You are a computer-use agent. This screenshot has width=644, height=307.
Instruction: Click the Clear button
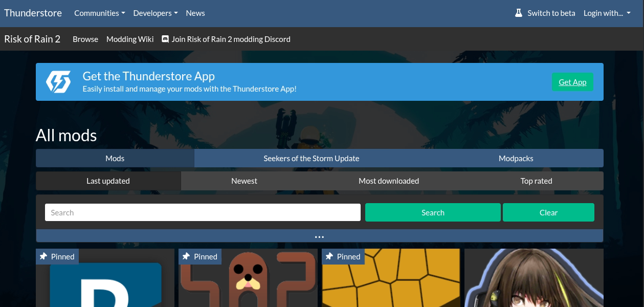[548, 212]
